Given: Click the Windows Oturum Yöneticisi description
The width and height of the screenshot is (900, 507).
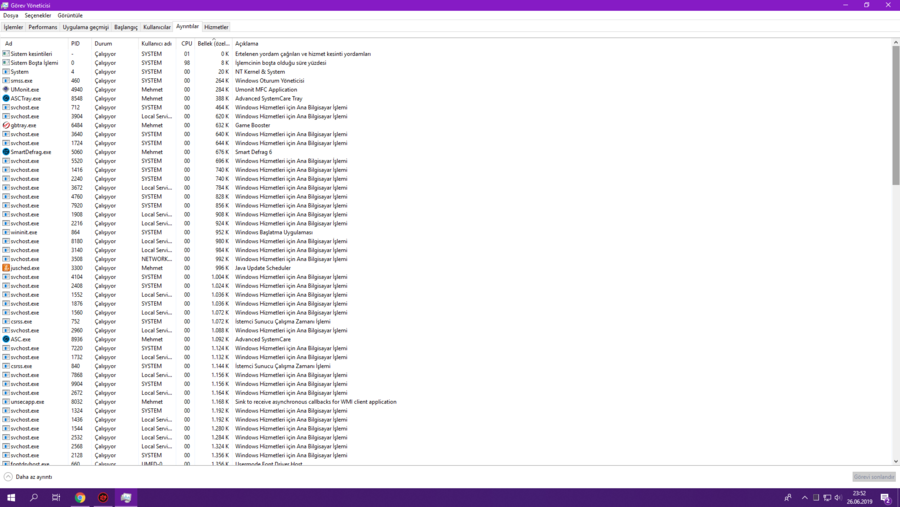Looking at the screenshot, I should pos(270,80).
